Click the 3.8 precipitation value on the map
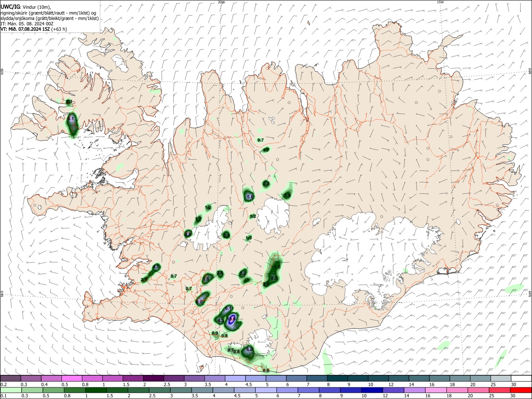 (206, 279)
